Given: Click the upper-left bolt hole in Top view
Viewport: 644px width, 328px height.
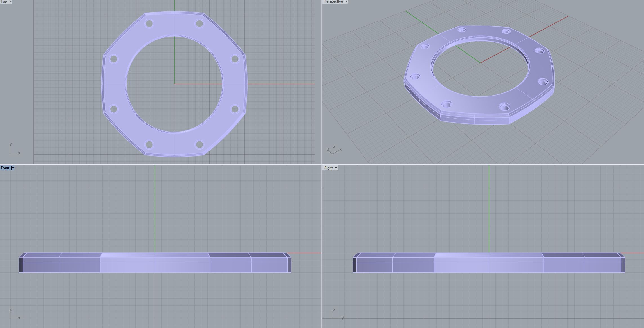Looking at the screenshot, I should click(149, 24).
